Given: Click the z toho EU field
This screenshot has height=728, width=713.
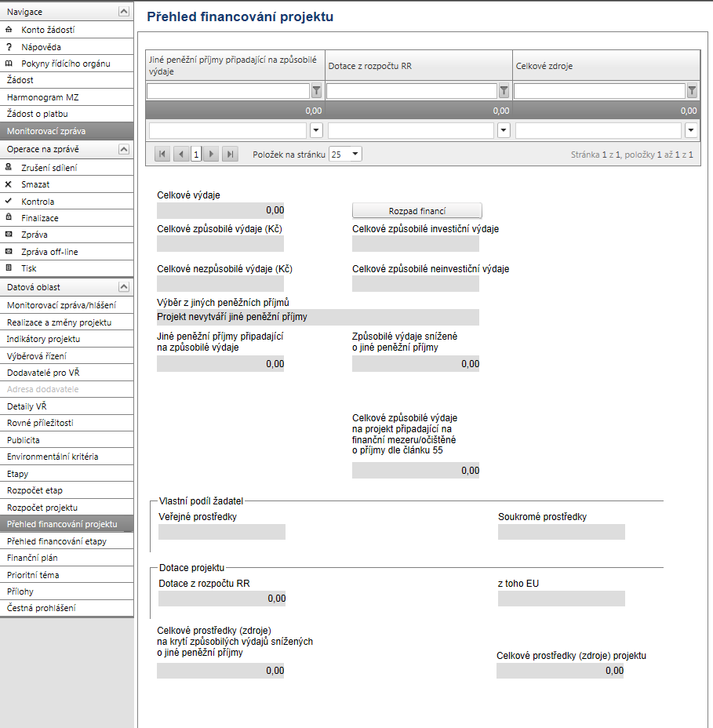Looking at the screenshot, I should click(x=562, y=599).
